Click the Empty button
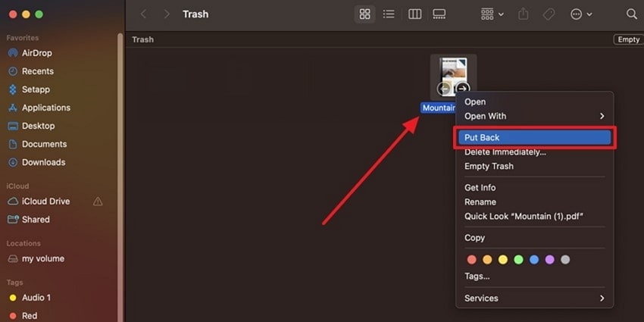This screenshot has width=644, height=322. (628, 39)
